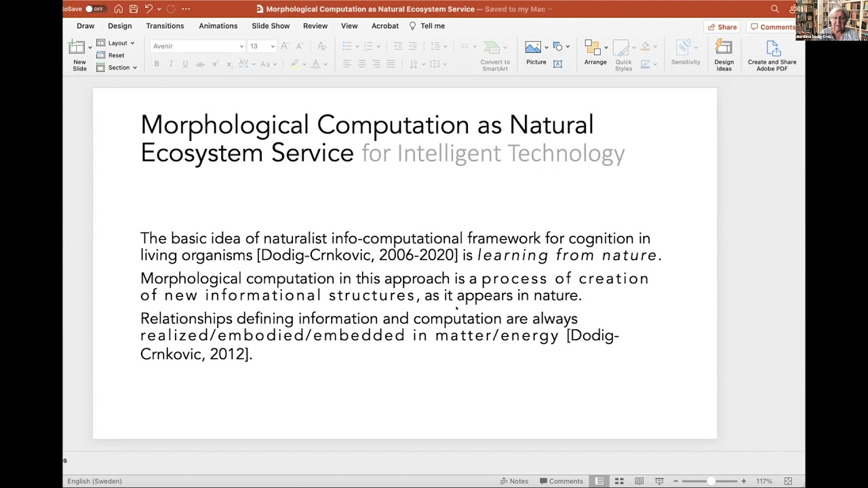Open Design Ideas pane
Viewport: 868px width, 488px height.
tap(724, 56)
